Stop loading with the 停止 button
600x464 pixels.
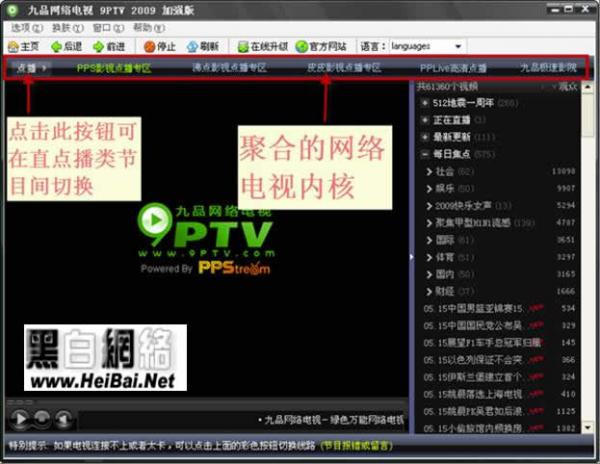[x=160, y=47]
